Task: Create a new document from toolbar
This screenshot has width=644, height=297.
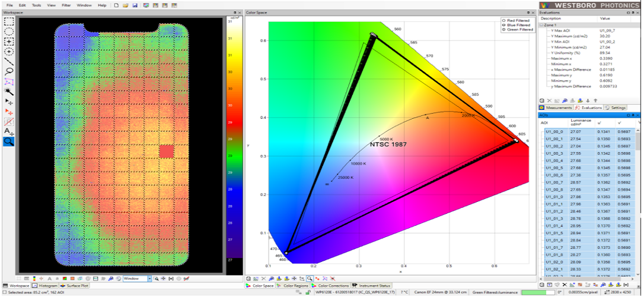Action: click(117, 5)
